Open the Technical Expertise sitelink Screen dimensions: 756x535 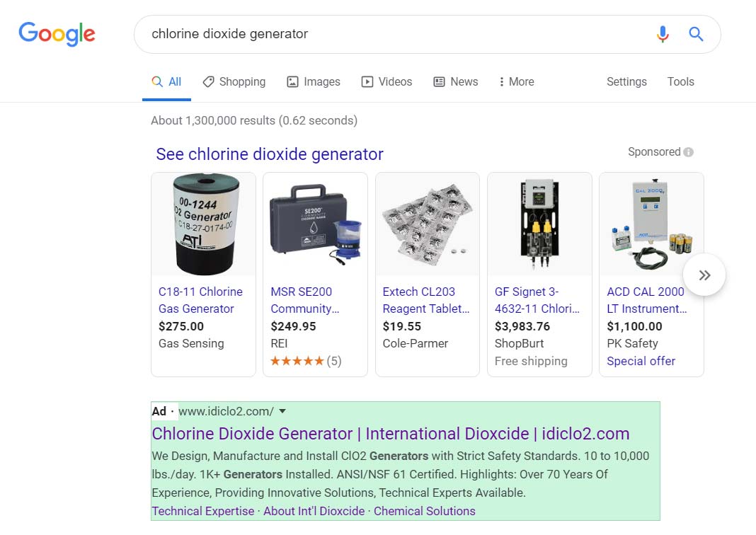click(202, 511)
